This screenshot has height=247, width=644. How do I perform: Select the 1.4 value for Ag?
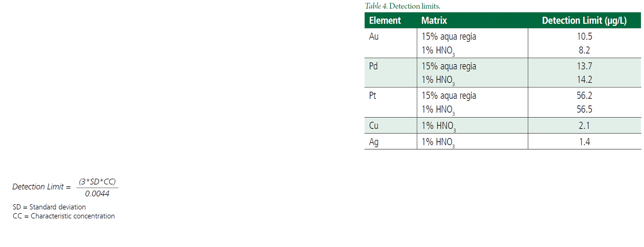[x=584, y=142]
